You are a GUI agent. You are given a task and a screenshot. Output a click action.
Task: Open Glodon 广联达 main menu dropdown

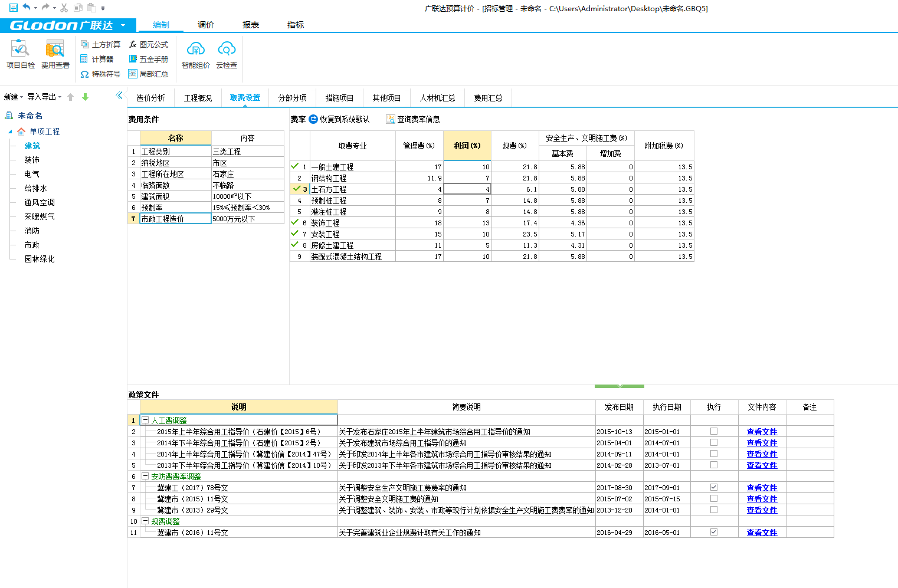pos(123,25)
